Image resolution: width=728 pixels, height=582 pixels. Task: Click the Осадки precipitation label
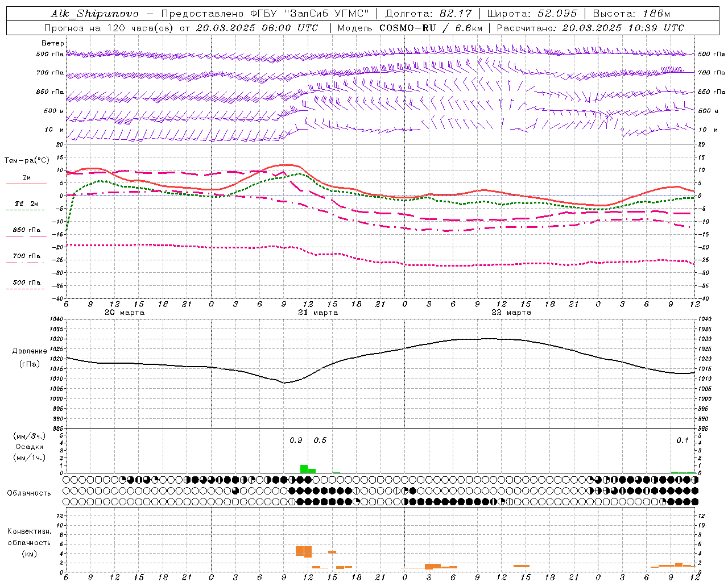click(x=29, y=447)
